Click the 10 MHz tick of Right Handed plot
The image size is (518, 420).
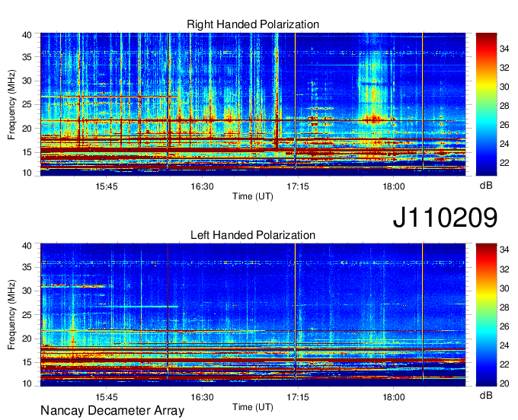(x=27, y=173)
